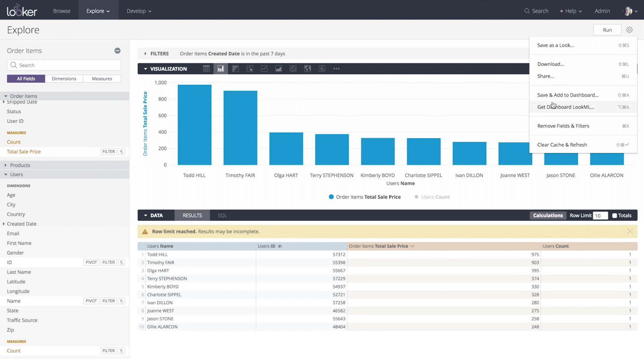Switch to the SQL tab
This screenshot has width=644, height=359.
[222, 216]
